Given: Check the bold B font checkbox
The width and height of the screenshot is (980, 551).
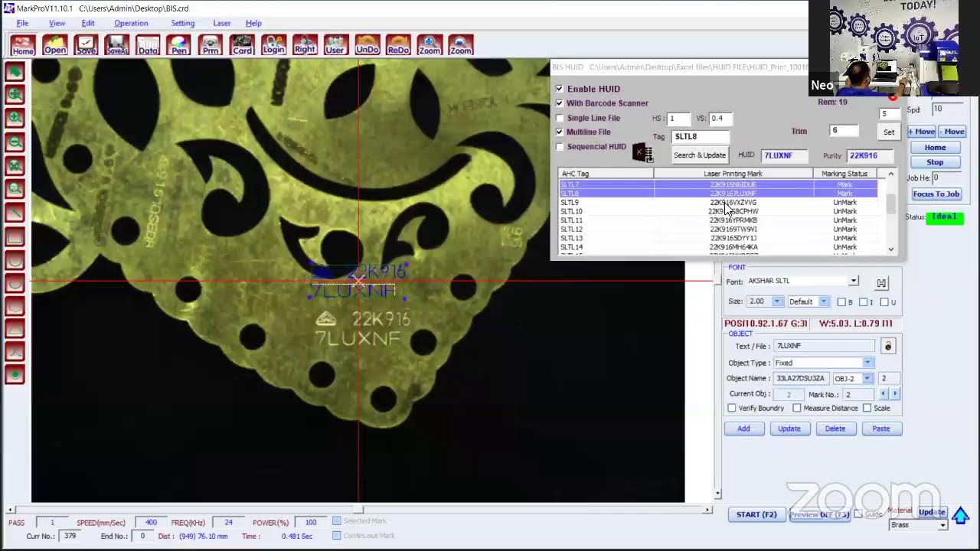Looking at the screenshot, I should (841, 302).
